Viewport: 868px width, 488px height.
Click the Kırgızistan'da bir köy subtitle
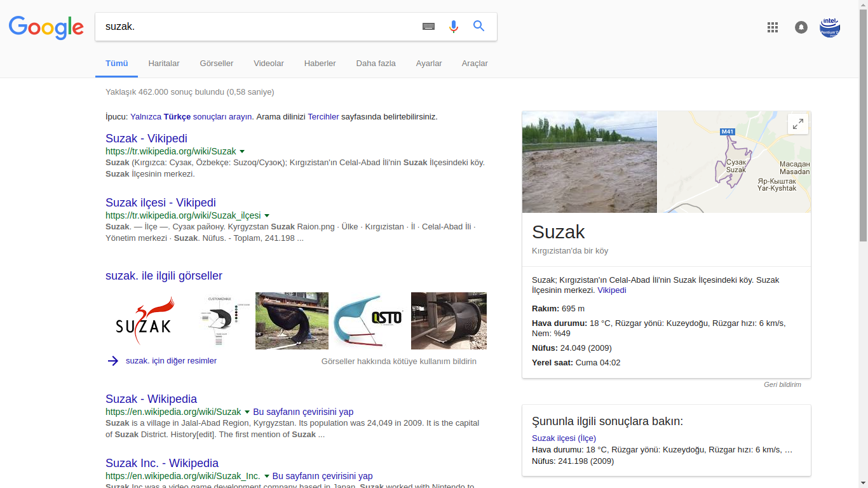pyautogui.click(x=570, y=251)
